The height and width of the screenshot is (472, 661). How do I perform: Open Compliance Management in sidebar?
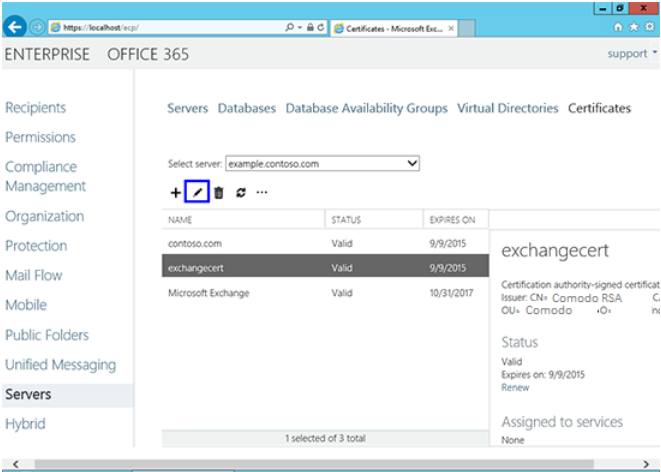coord(46,176)
